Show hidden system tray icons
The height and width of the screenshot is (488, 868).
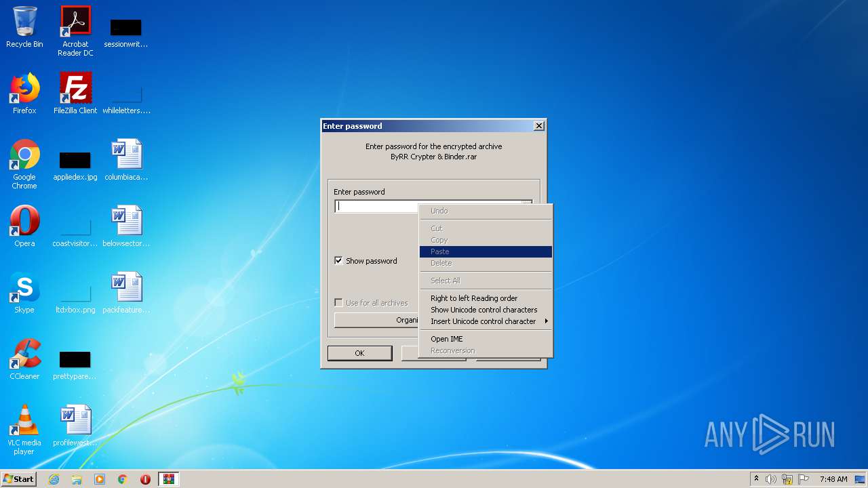pyautogui.click(x=756, y=479)
